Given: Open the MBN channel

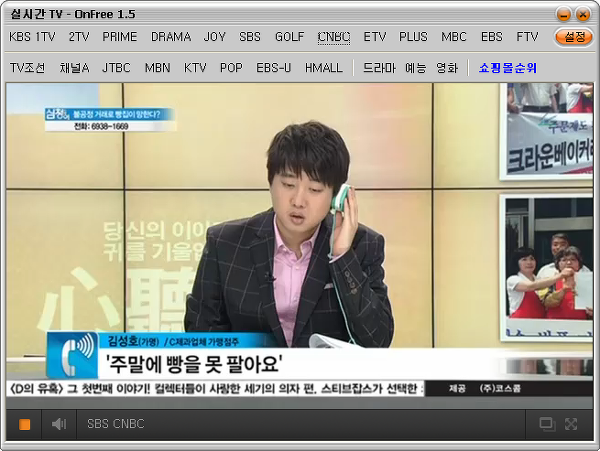Looking at the screenshot, I should pyautogui.click(x=157, y=68).
